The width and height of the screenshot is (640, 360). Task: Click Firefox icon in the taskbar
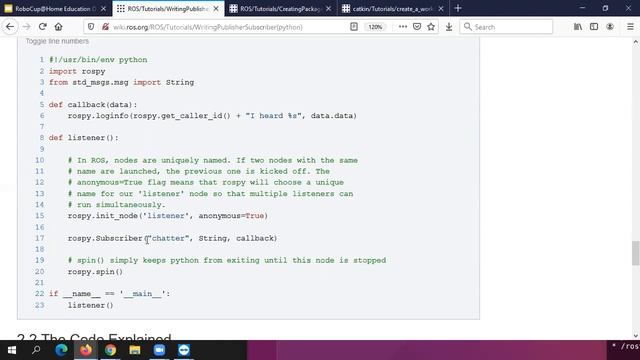(86, 350)
